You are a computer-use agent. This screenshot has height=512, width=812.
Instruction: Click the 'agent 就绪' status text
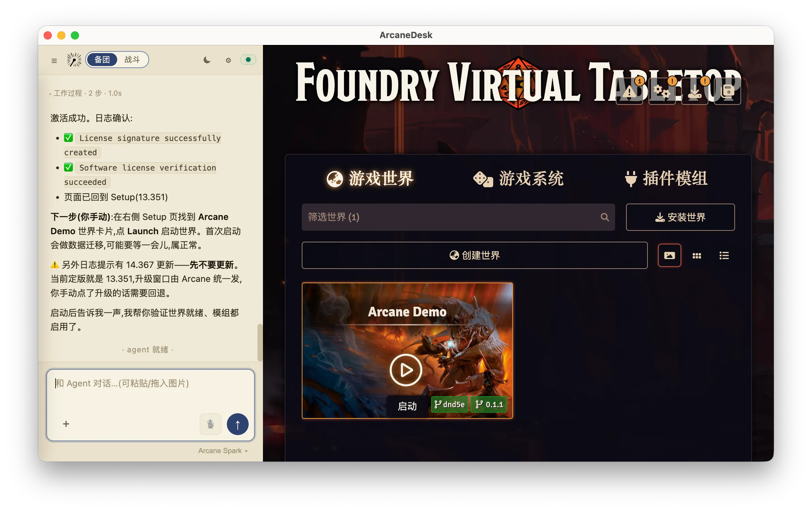click(147, 350)
